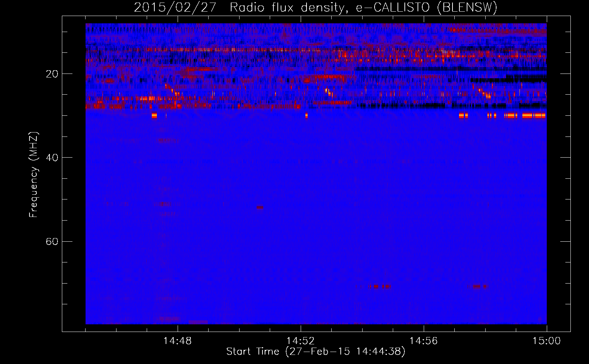Click the 14:48 time tick label

178,341
